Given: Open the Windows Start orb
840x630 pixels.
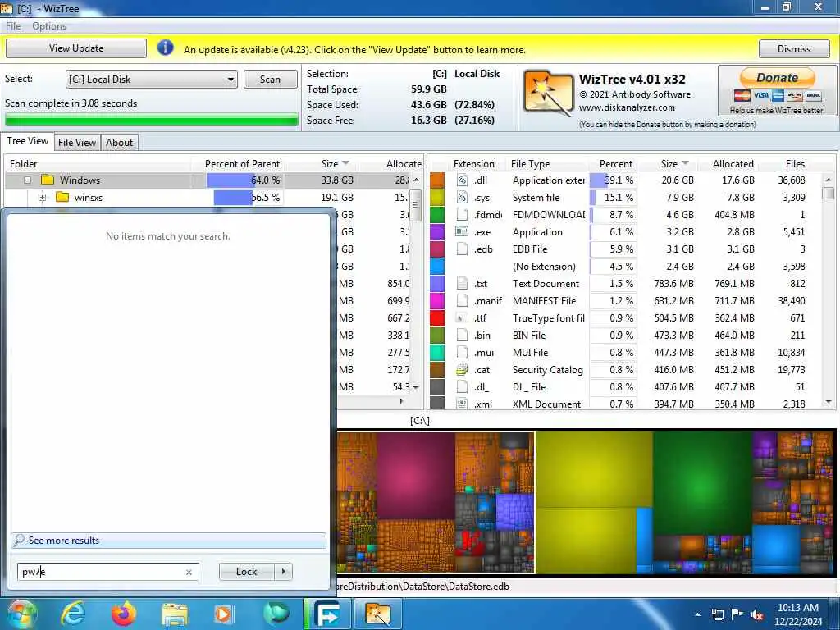Looking at the screenshot, I should (x=21, y=614).
